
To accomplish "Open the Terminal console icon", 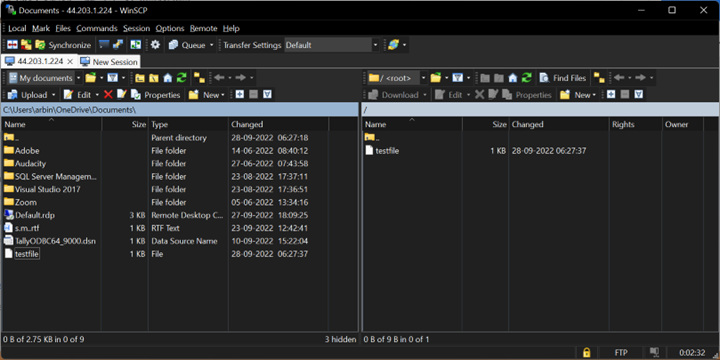I will (104, 45).
